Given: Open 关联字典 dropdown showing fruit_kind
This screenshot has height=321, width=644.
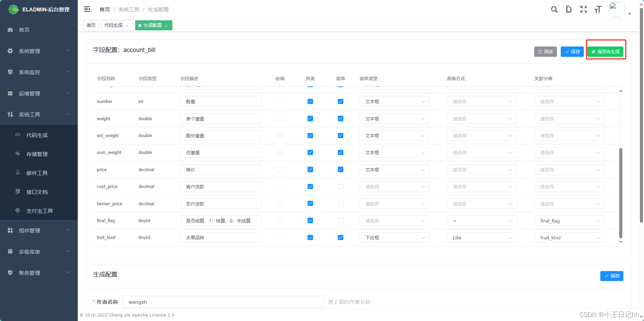Looking at the screenshot, I should pyautogui.click(x=569, y=238).
